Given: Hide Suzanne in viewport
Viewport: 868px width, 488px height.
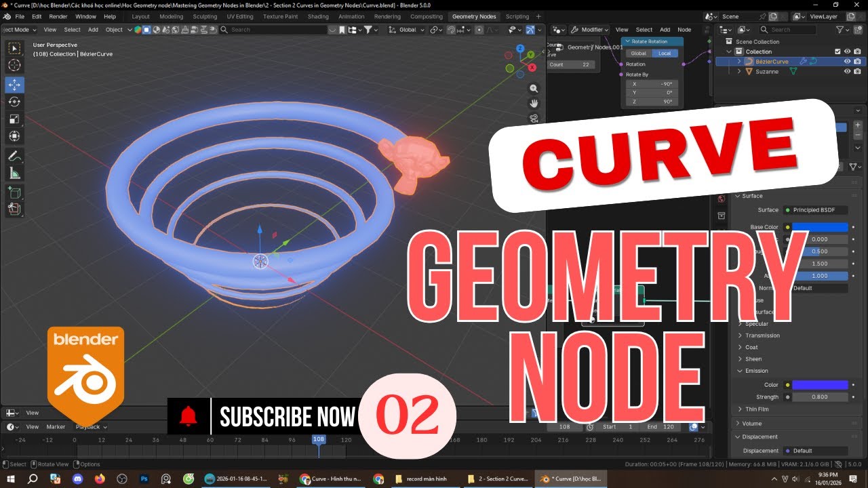Looking at the screenshot, I should tap(847, 71).
